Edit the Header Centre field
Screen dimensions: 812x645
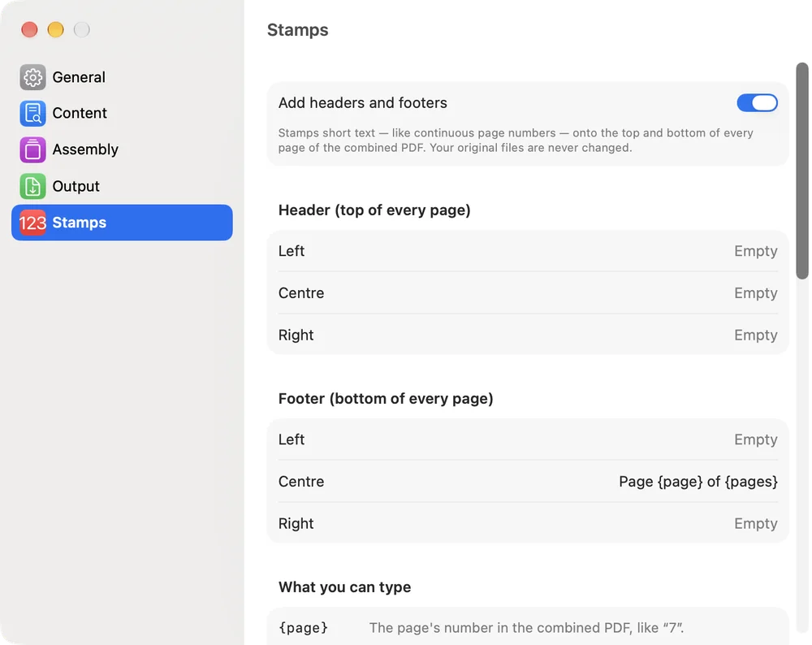click(528, 292)
